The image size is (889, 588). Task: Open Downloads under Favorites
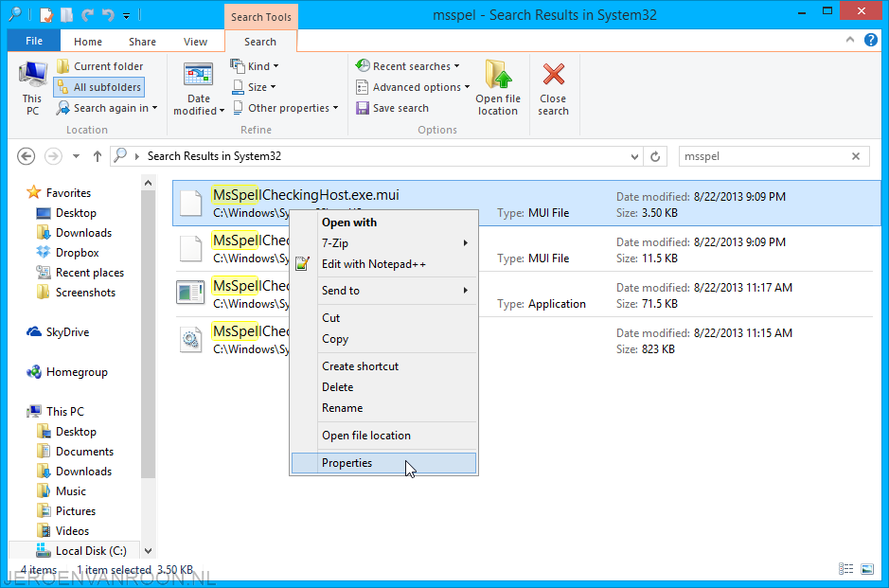(x=74, y=233)
